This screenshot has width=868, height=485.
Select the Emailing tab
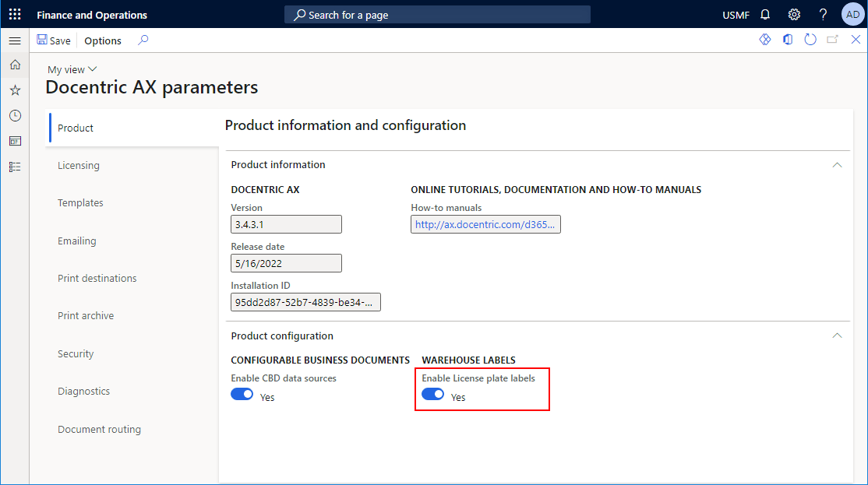tap(133, 241)
